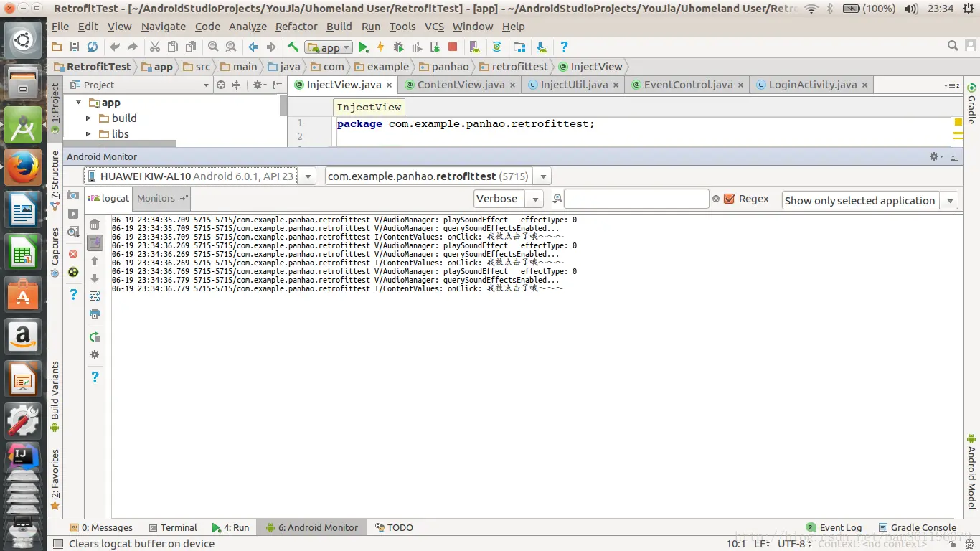Toggle the 1: Project tool window

pyautogui.click(x=55, y=108)
